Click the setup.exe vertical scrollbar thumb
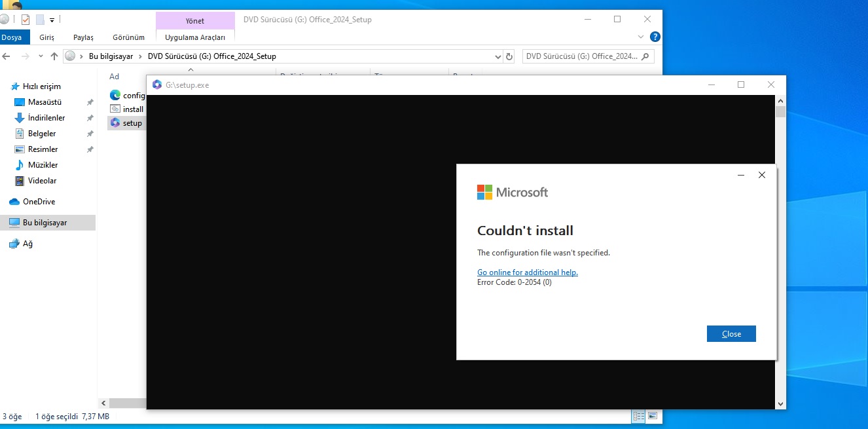Viewport: 868px width, 429px height. (x=780, y=111)
